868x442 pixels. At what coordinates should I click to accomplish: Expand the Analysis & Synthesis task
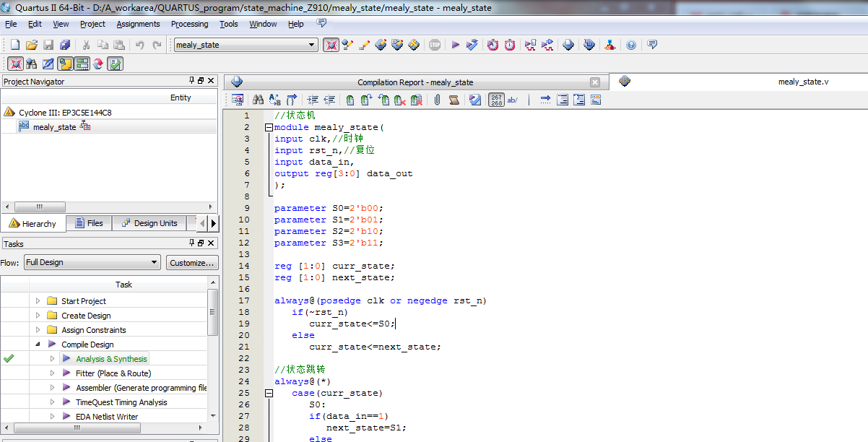52,359
